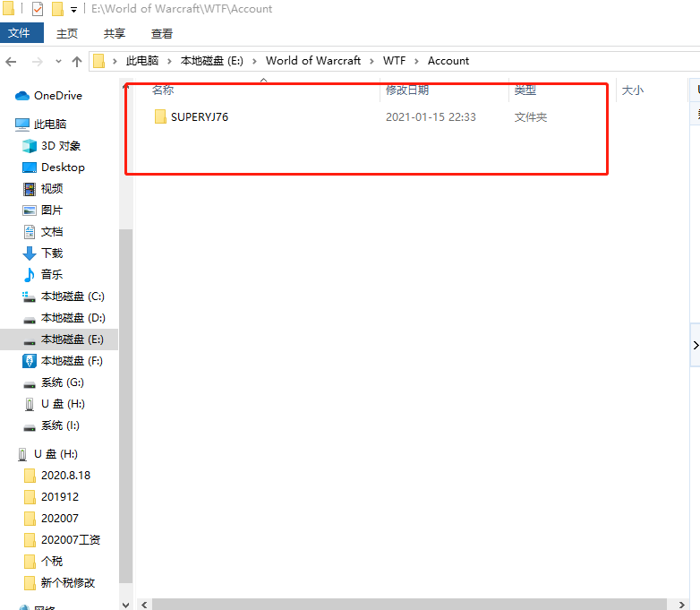
Task: Click the SUPERYJ76 folder icon
Action: (160, 116)
